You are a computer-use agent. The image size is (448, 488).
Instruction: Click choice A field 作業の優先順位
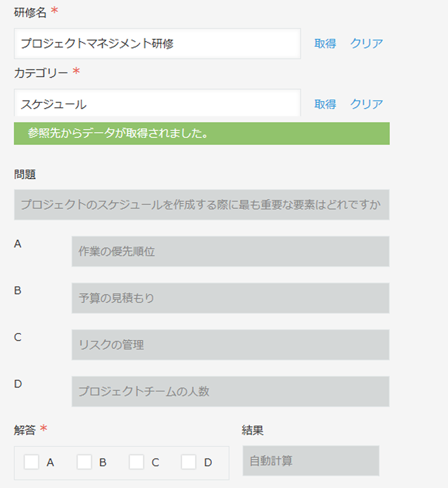coord(230,252)
